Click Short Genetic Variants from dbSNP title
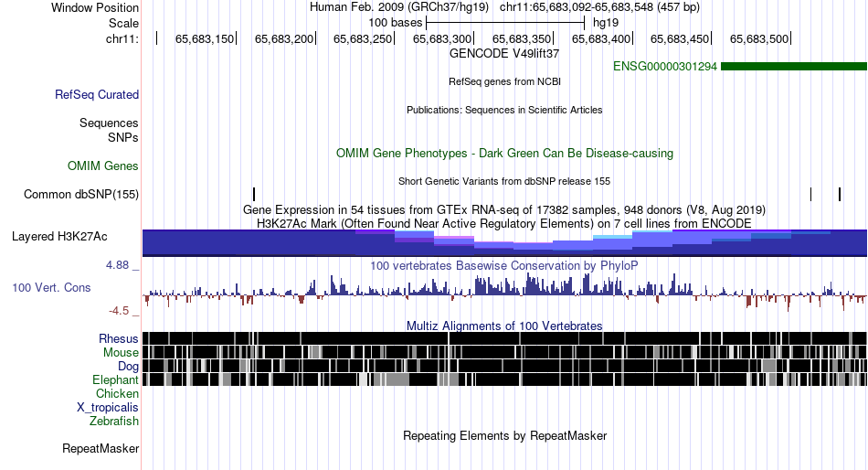Screen dimensions: 868x470 (504, 181)
